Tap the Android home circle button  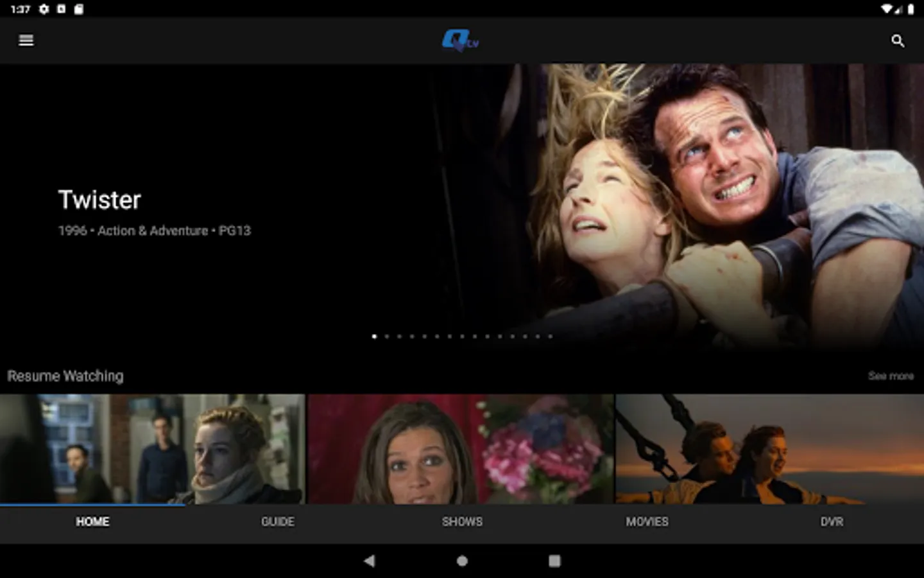(462, 561)
